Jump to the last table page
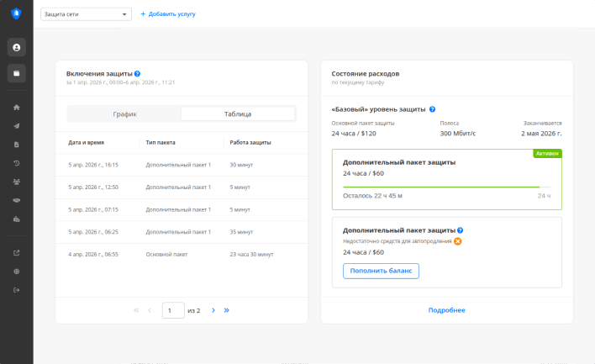The height and width of the screenshot is (364, 595). tap(226, 310)
